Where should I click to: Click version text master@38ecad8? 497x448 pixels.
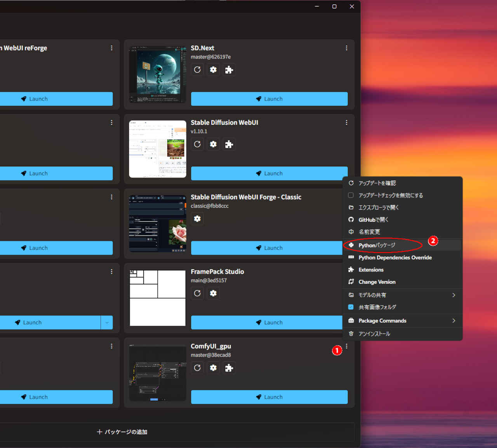(x=211, y=355)
